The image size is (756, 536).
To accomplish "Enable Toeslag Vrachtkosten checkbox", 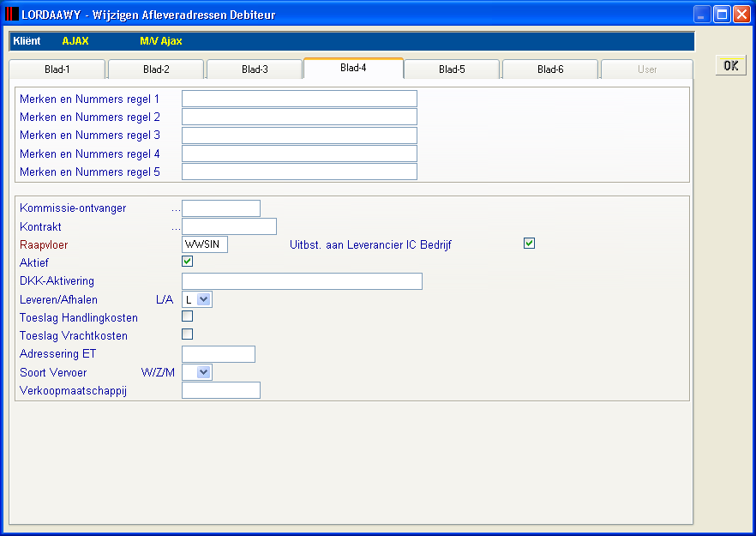I will click(x=188, y=334).
